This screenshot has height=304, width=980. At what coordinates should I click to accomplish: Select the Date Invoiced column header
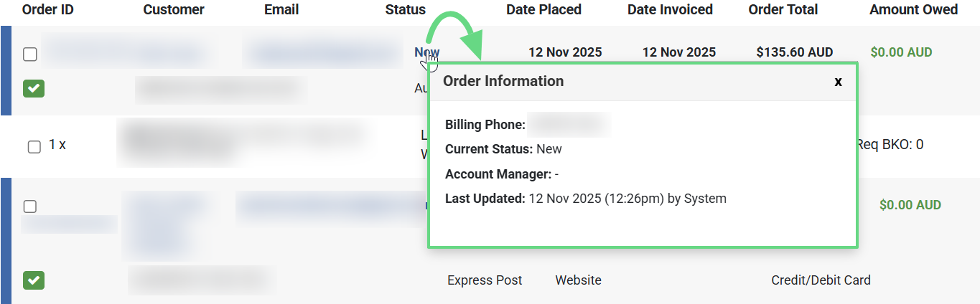(670, 10)
